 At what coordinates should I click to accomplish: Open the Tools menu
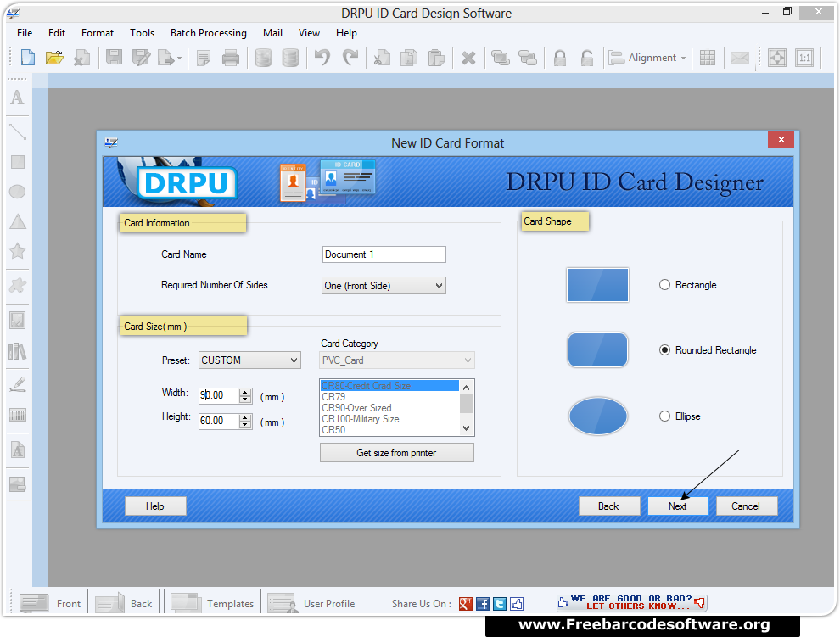pyautogui.click(x=142, y=33)
